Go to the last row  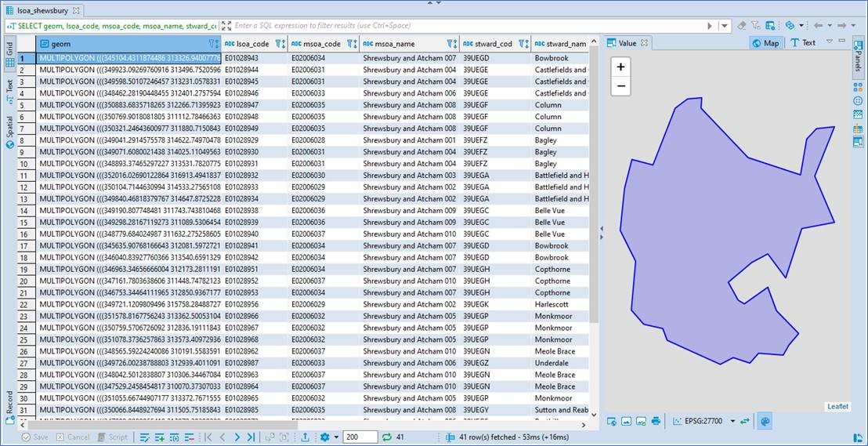click(251, 437)
